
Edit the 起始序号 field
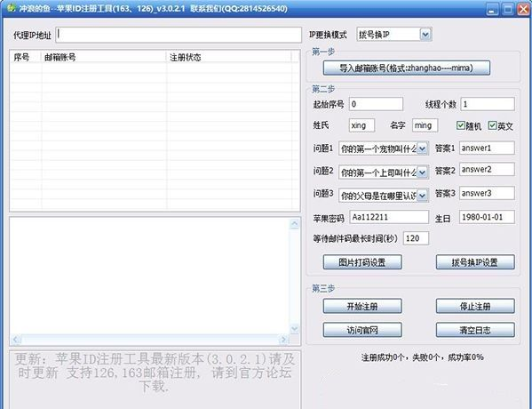coord(376,104)
